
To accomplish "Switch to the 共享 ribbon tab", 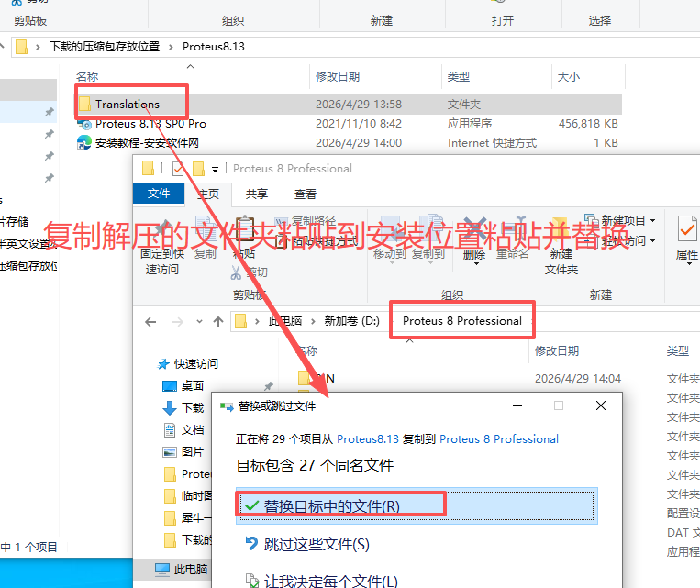I will 257,194.
